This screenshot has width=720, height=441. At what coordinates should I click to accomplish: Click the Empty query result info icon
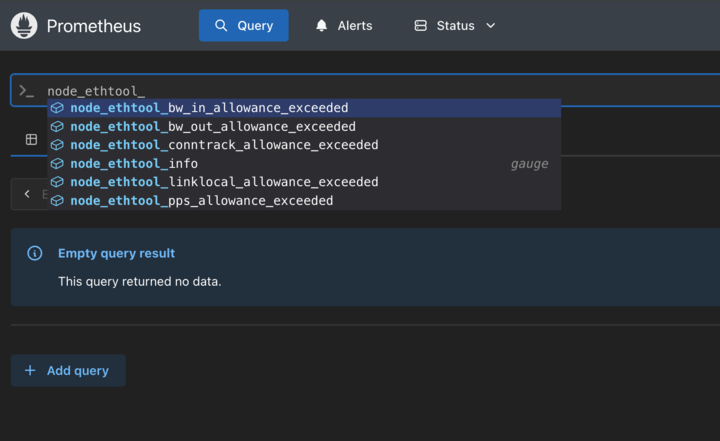pos(35,253)
